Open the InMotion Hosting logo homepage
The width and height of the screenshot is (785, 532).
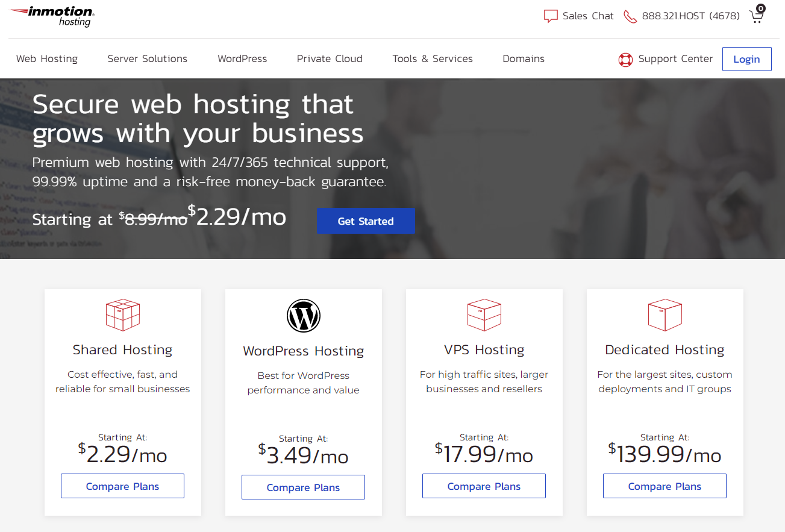tap(52, 17)
